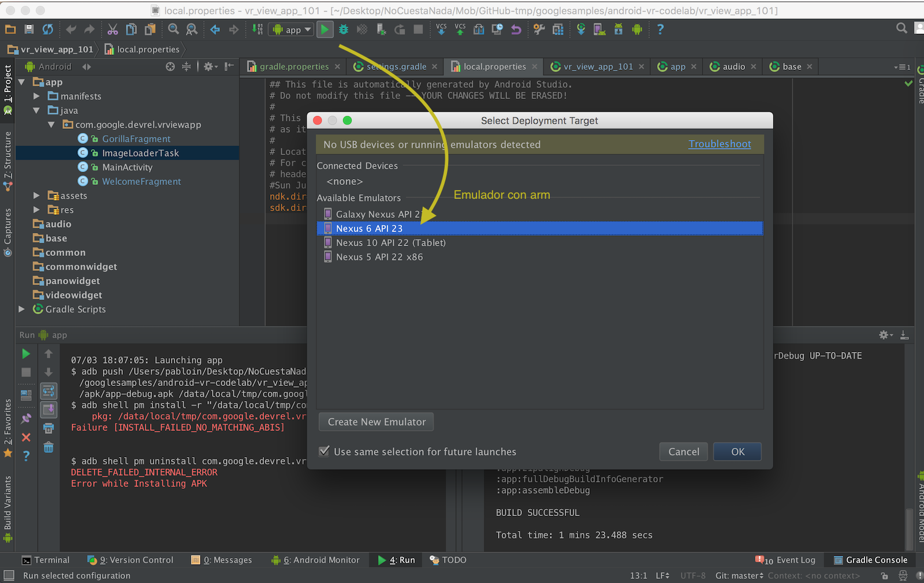The height and width of the screenshot is (583, 924).
Task: Expand the Gradle Scripts node arrow
Action: (22, 309)
